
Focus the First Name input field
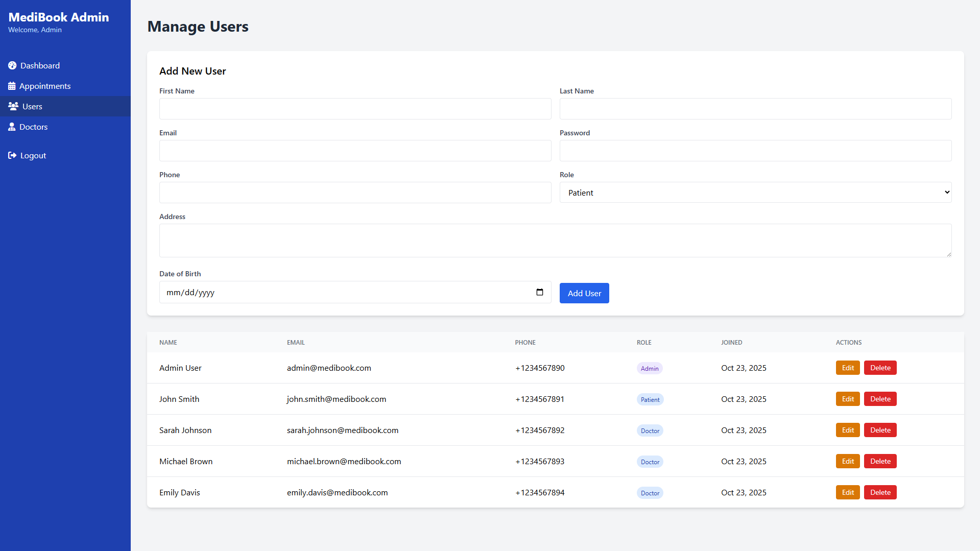[355, 109]
